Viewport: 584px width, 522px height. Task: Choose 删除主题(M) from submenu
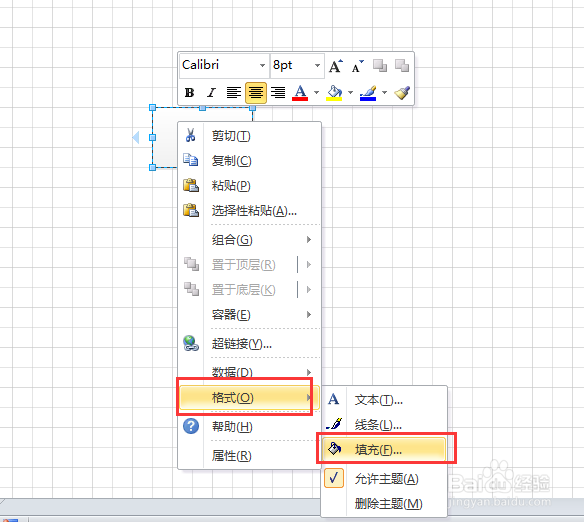click(x=384, y=503)
